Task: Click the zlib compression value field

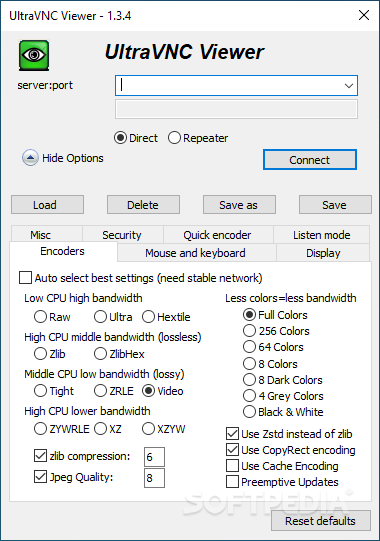Action: pyautogui.click(x=154, y=457)
